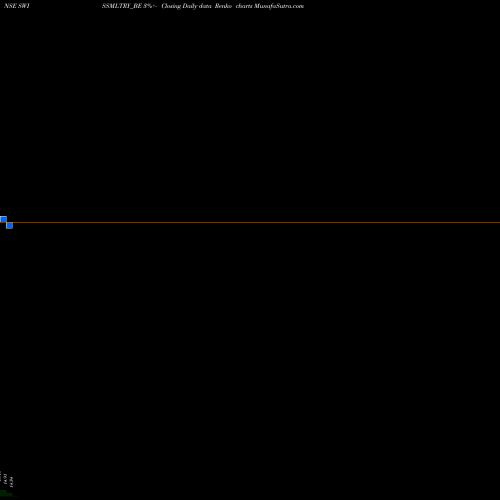The height and width of the screenshot is (500, 500).
Task: Click the 'Closing Daily data' text
Action: 186,6
